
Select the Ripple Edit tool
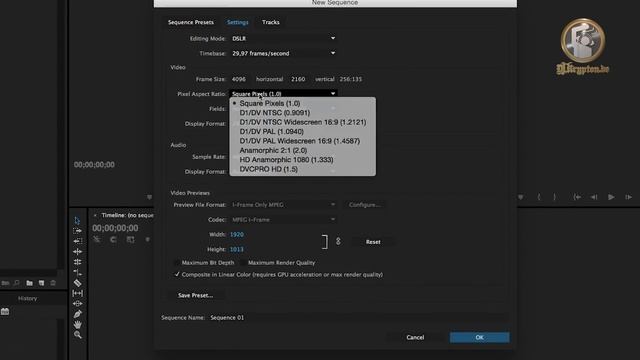pos(77,252)
